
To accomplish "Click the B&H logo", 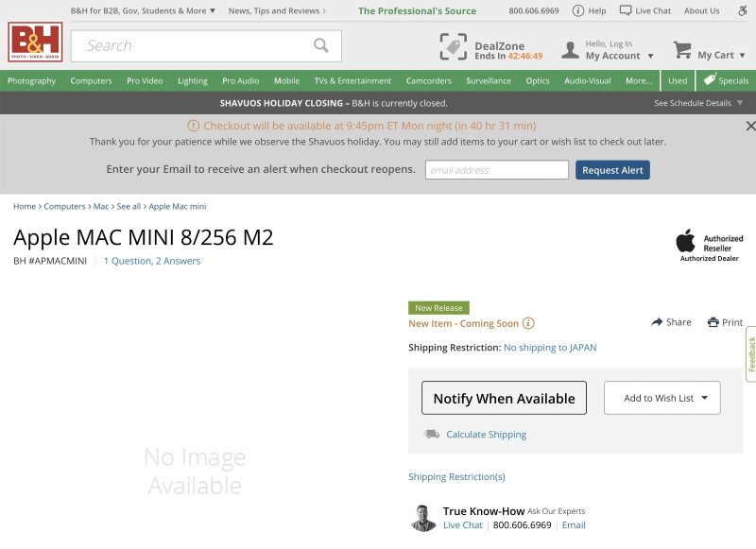I will click(35, 44).
